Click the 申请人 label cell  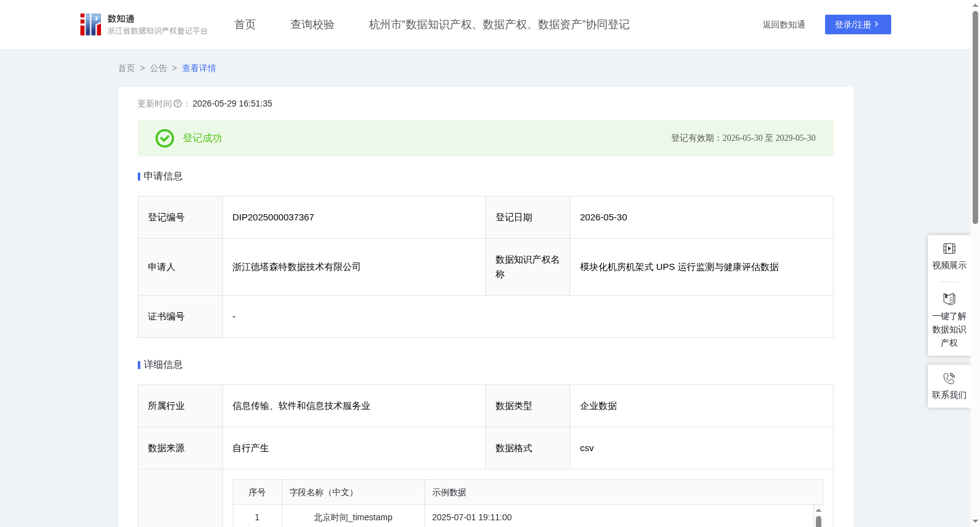coord(180,267)
